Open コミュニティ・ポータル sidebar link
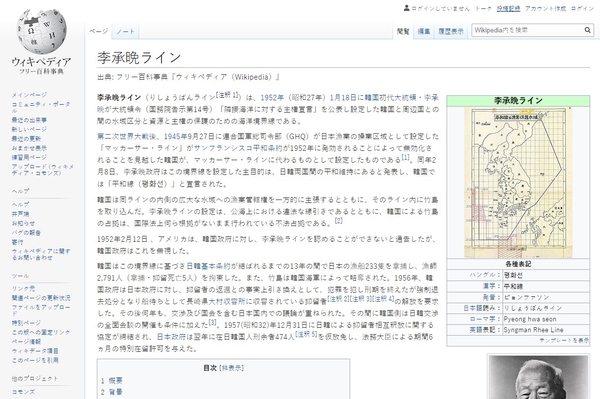This screenshot has height=399, width=600. tap(41, 107)
